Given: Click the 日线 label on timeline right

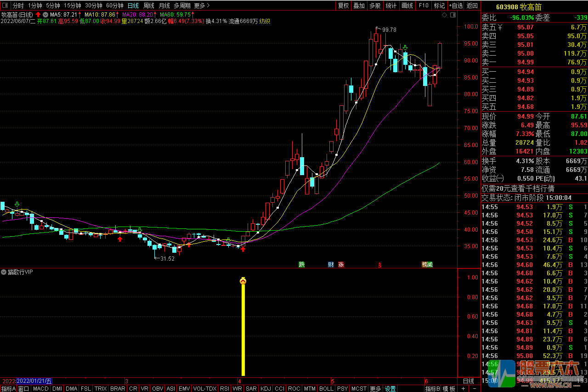Looking at the screenshot, I should click(x=468, y=381).
